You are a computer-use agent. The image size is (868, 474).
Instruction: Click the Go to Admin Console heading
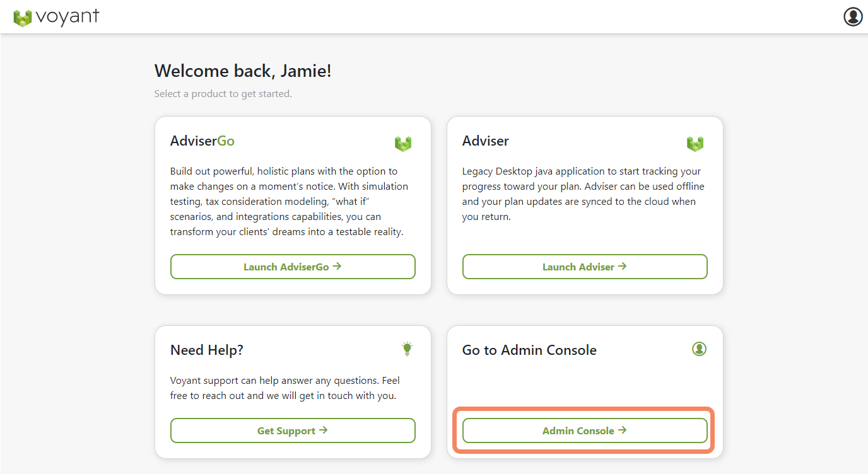[529, 350]
